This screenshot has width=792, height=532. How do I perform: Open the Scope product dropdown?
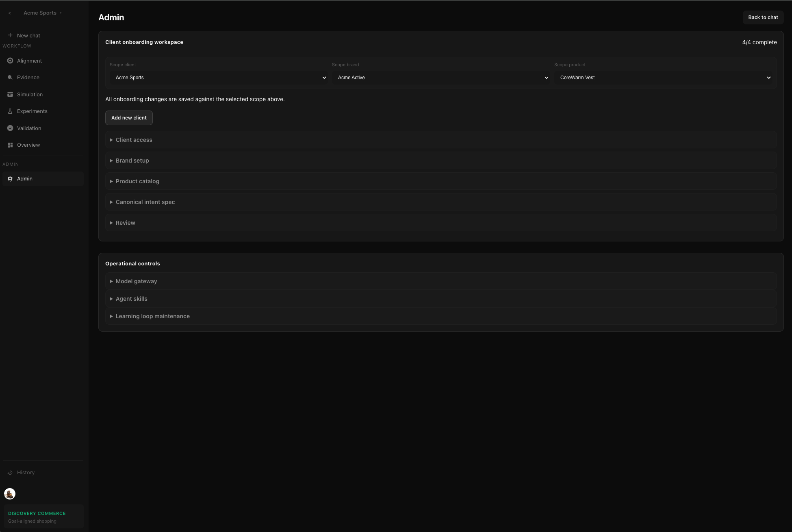(x=663, y=78)
